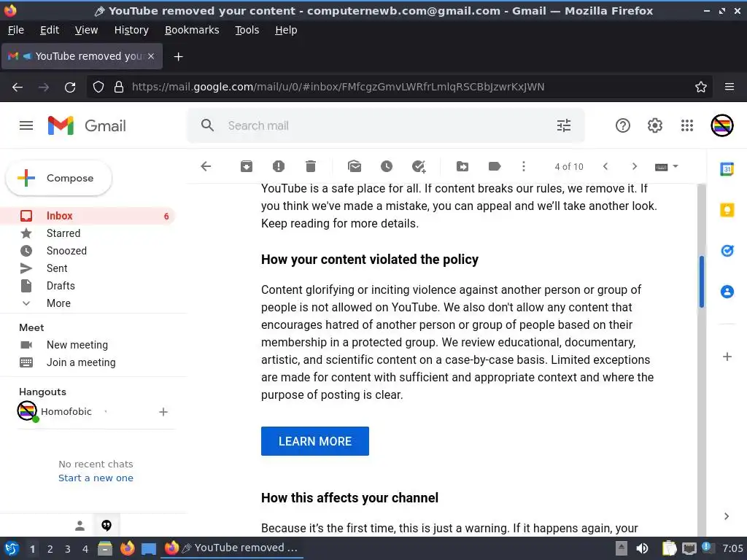Open Firefox History menu
747x560 pixels.
(131, 30)
